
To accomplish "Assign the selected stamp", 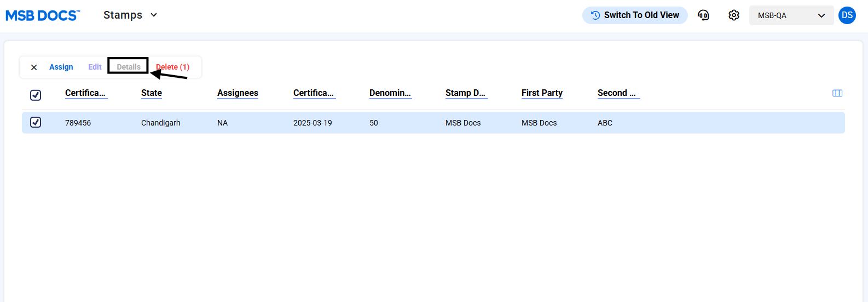I will point(61,67).
